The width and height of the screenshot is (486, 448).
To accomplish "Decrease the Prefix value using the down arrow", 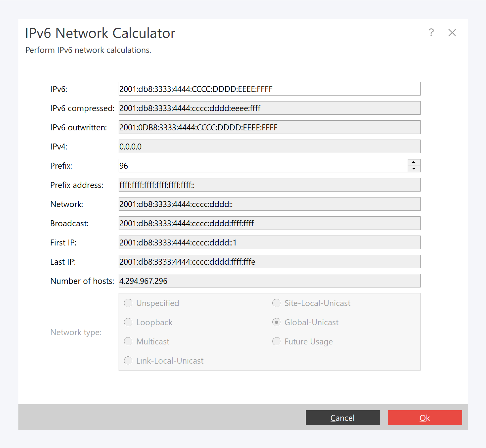I will 414,169.
